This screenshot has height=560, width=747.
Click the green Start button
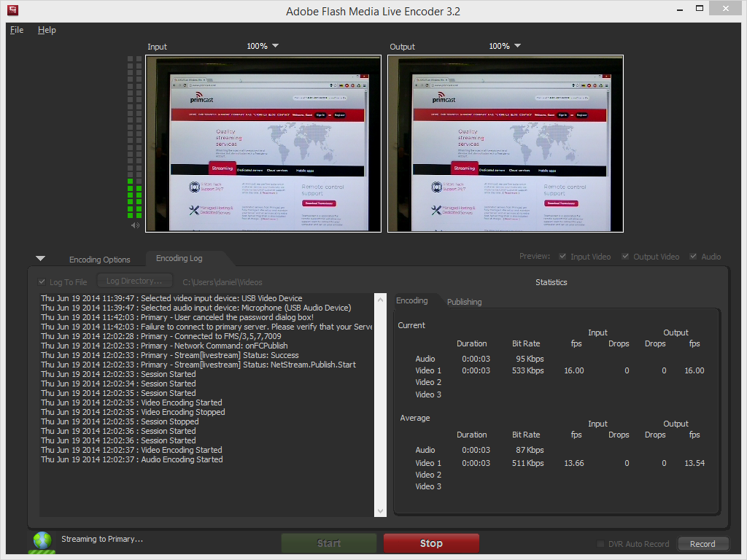click(x=329, y=543)
